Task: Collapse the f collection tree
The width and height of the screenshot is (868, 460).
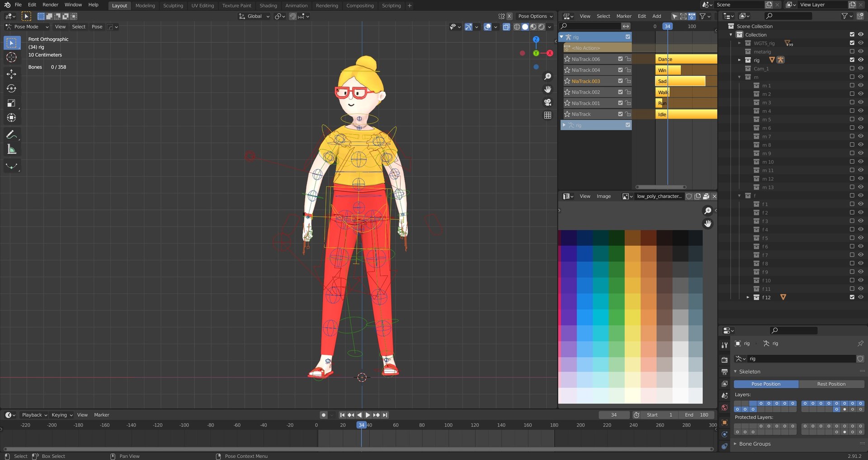Action: tap(740, 196)
